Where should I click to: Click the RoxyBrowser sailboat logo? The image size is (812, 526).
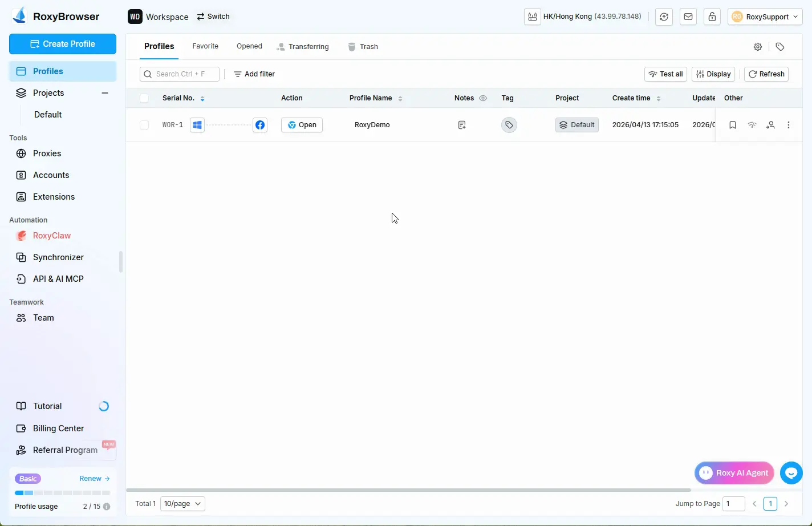click(19, 16)
